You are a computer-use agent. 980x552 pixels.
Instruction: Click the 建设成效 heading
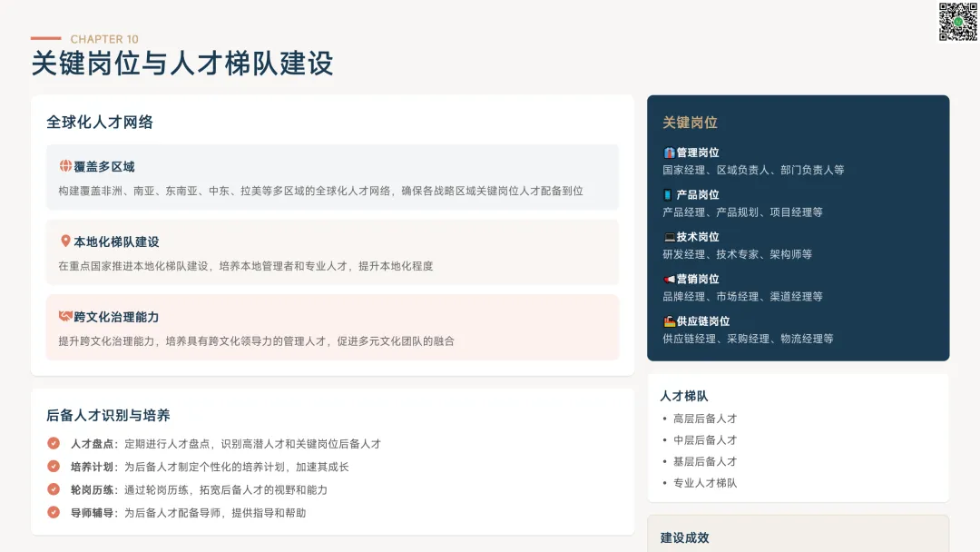pyautogui.click(x=684, y=537)
